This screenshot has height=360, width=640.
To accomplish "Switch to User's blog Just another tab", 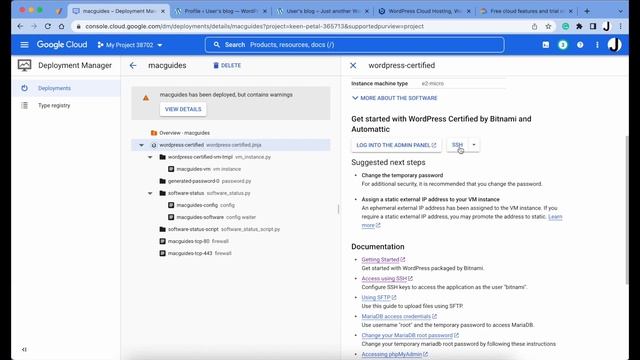I will [322, 11].
